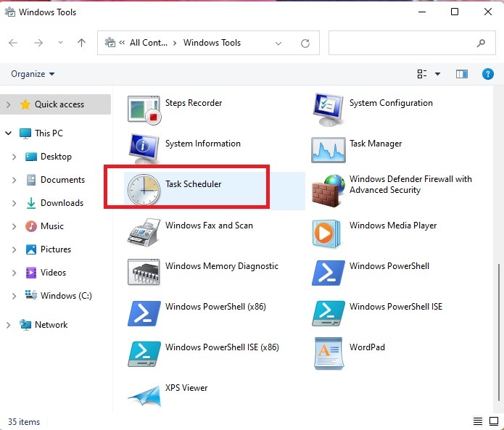
Task: Go up one folder level
Action: pyautogui.click(x=82, y=43)
